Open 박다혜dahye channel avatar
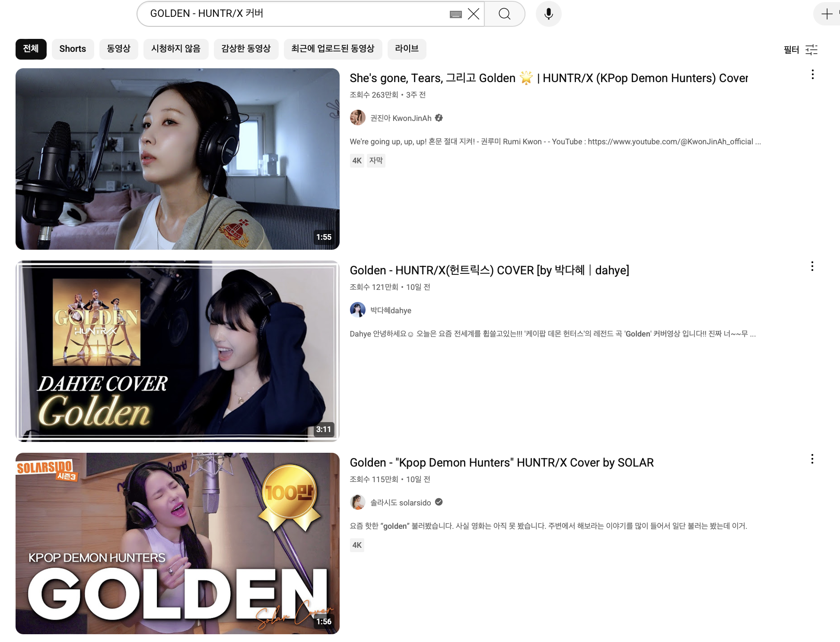Image resolution: width=840 pixels, height=642 pixels. 357,310
